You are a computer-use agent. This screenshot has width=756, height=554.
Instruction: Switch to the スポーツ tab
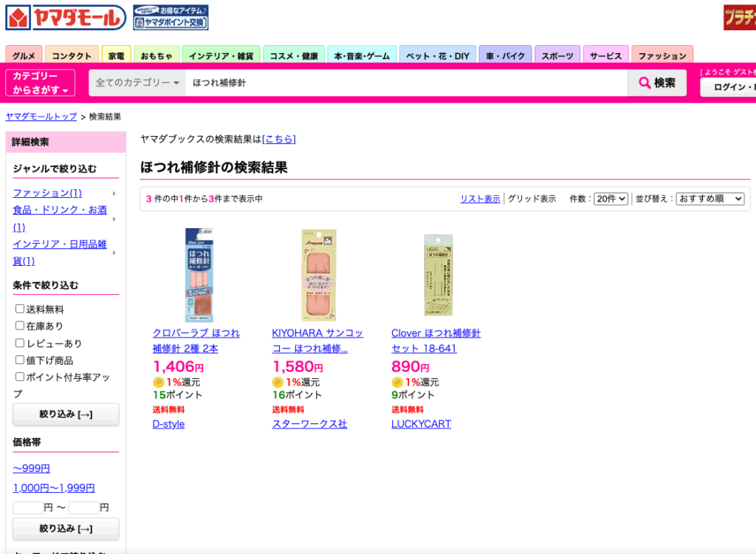coord(557,55)
